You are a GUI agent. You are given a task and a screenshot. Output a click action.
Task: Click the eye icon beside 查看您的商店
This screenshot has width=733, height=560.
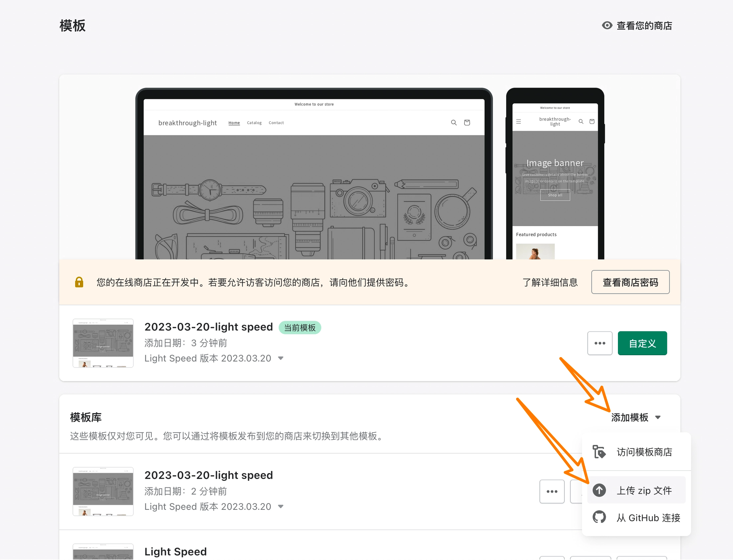point(607,25)
